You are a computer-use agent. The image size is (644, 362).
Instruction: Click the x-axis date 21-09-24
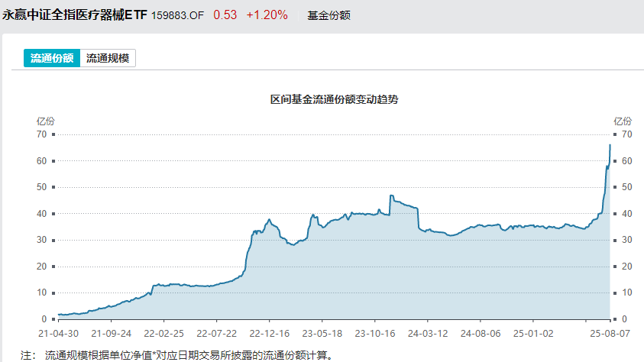click(x=111, y=334)
